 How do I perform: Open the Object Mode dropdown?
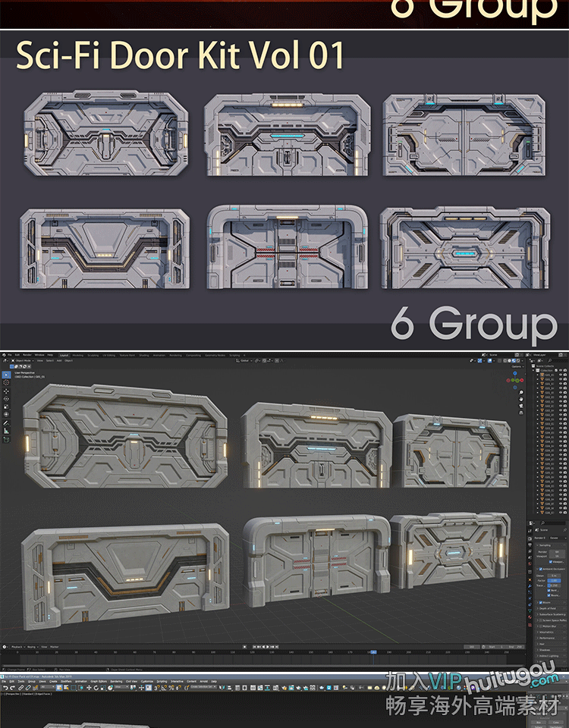click(x=22, y=361)
